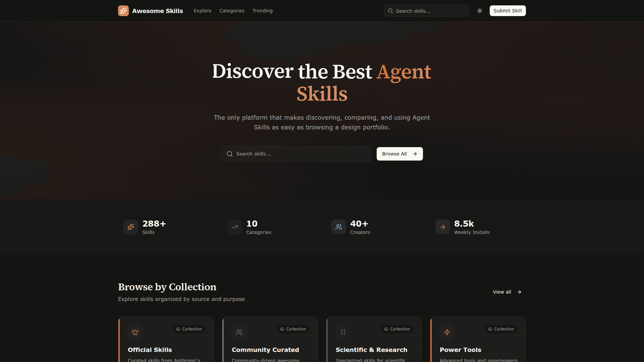Click the crown icon on Official Skills card
Screen dimensions: 644x362
pyautogui.click(x=135, y=332)
